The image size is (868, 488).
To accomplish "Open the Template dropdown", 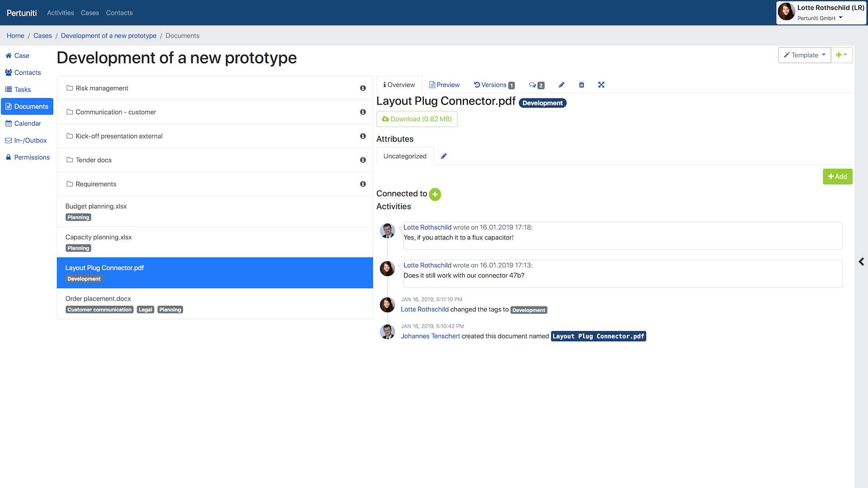I will tap(804, 55).
